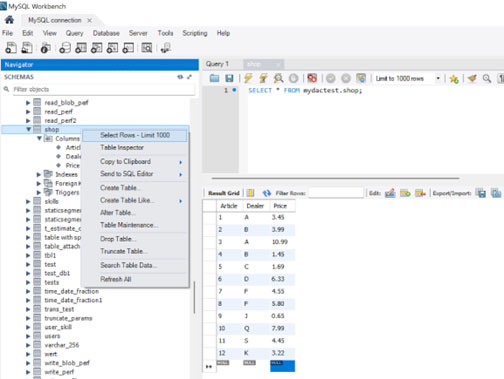The width and height of the screenshot is (504, 379).
Task: Export recordset to file icon
Action: (481, 193)
